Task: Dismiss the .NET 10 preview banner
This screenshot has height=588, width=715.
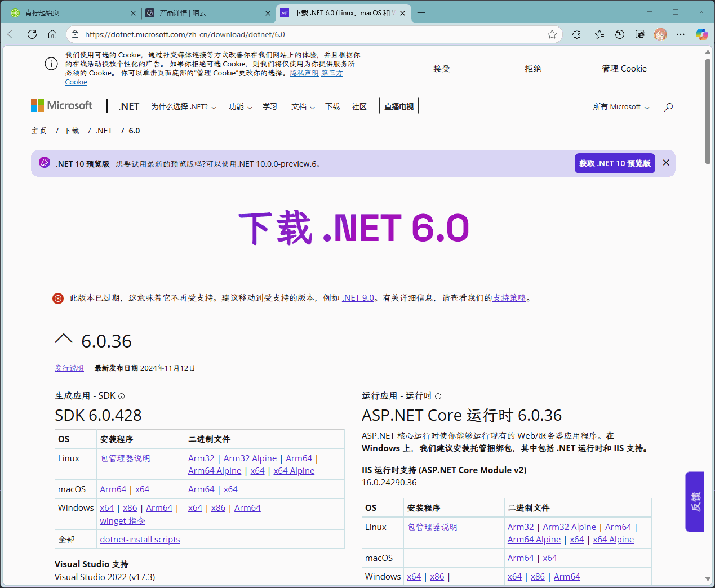Action: (666, 163)
